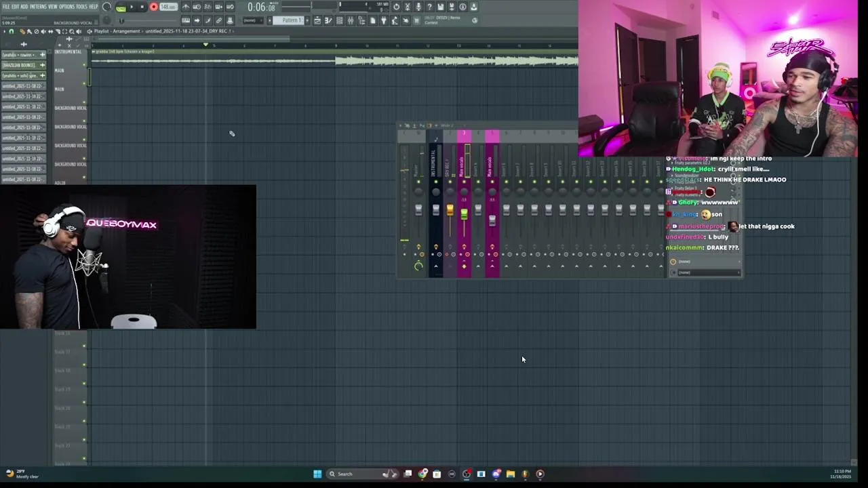
Task: Click the Windows Start button
Action: click(x=317, y=474)
